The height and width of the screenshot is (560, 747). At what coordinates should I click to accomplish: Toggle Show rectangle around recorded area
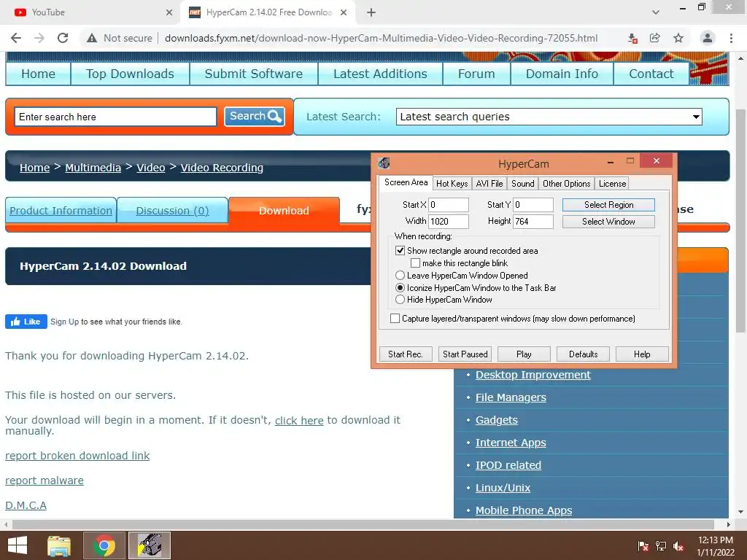click(x=400, y=251)
